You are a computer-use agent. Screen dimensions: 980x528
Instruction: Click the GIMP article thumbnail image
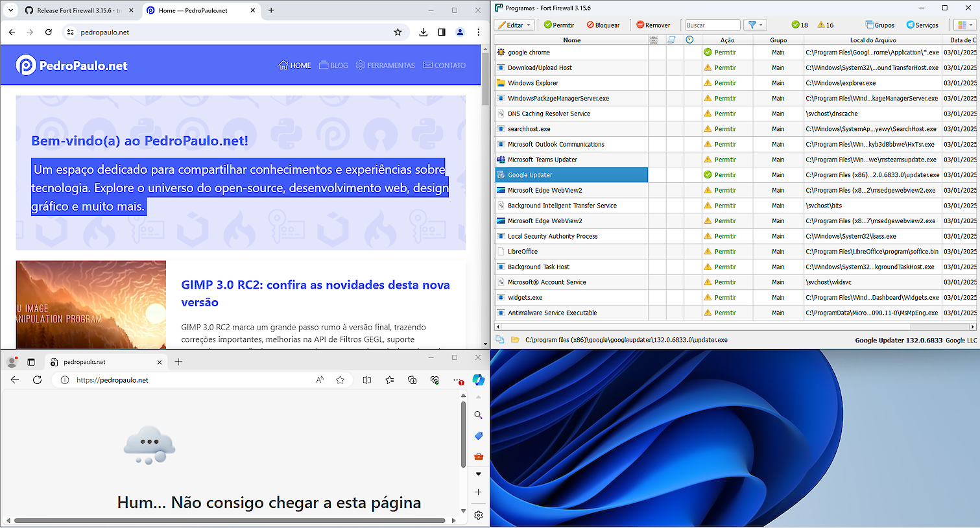[x=91, y=305]
